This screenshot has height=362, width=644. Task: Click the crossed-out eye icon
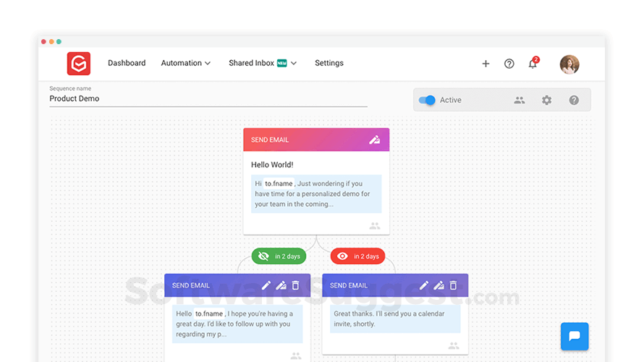[x=263, y=256]
